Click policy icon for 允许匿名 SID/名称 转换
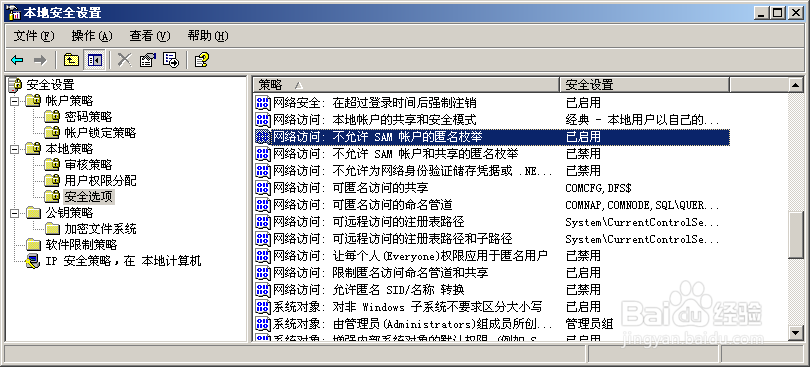810x367 pixels. coord(263,289)
